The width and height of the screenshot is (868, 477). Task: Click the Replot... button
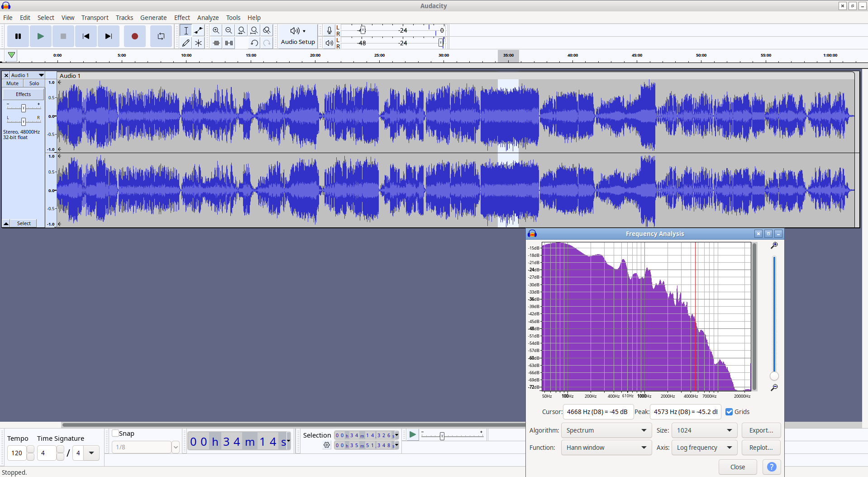[x=761, y=448]
